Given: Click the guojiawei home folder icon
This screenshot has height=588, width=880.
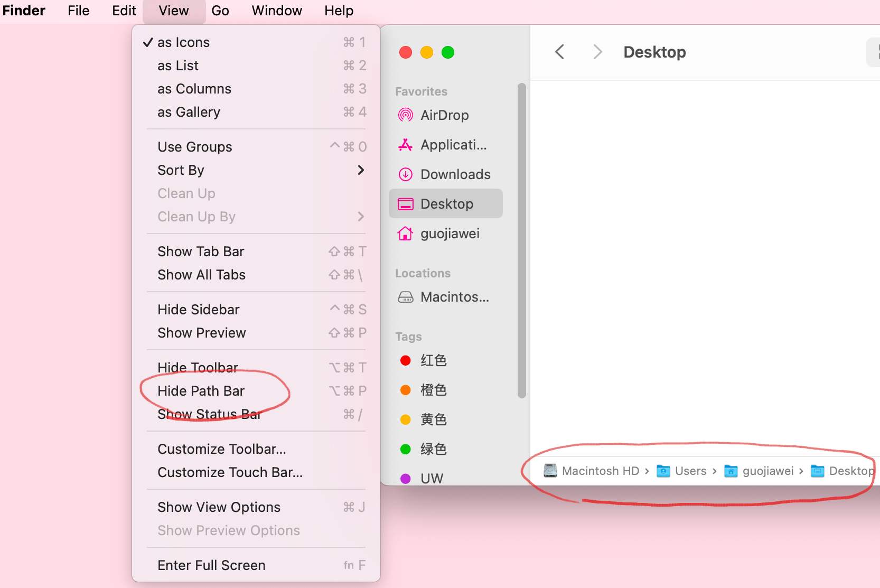Looking at the screenshot, I should 405,234.
